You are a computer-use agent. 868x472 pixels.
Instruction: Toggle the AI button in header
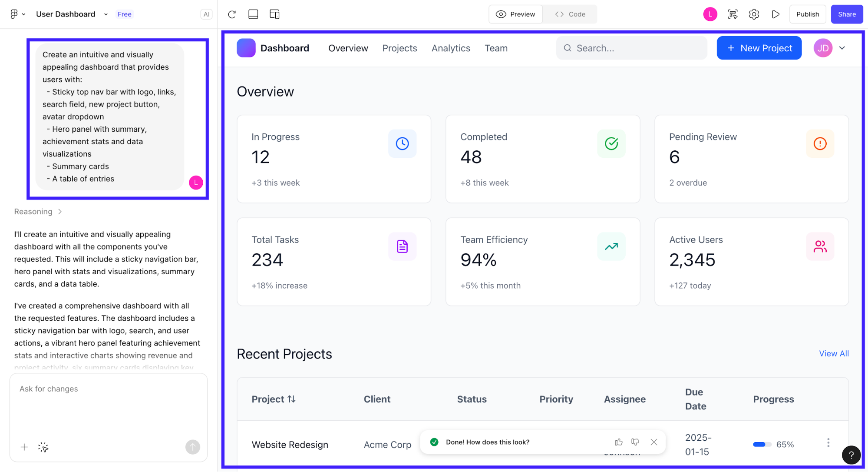(x=206, y=14)
